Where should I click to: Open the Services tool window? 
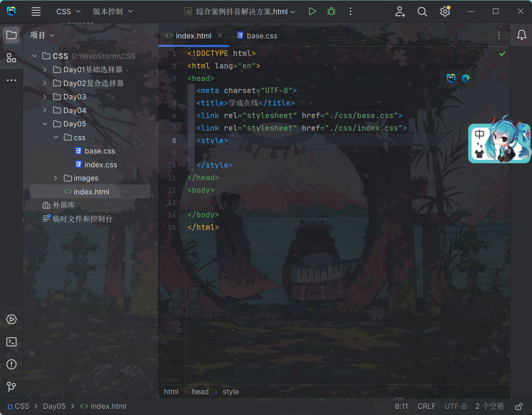12,319
